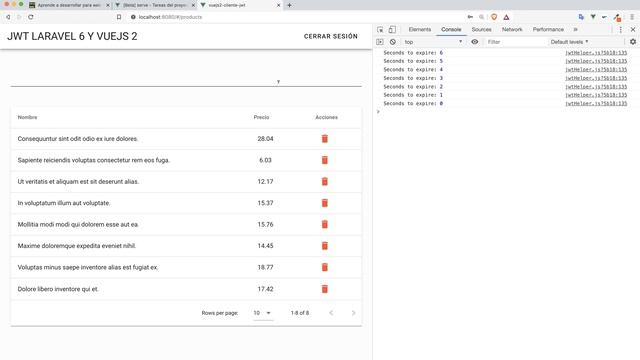Sort table by Nombre column header
640x360 pixels.
(27, 118)
